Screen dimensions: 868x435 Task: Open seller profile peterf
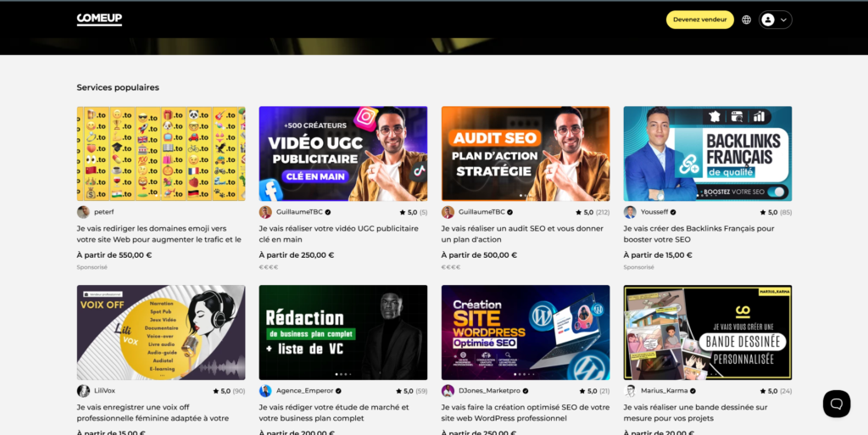pos(104,212)
